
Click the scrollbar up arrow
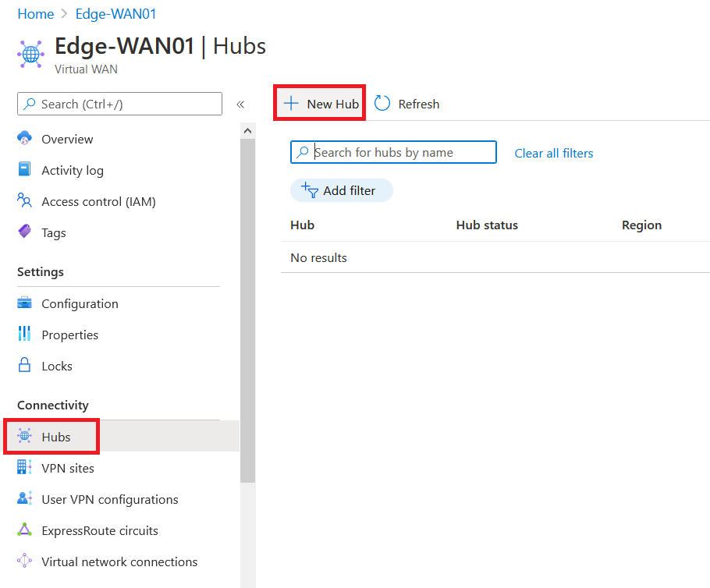(247, 131)
